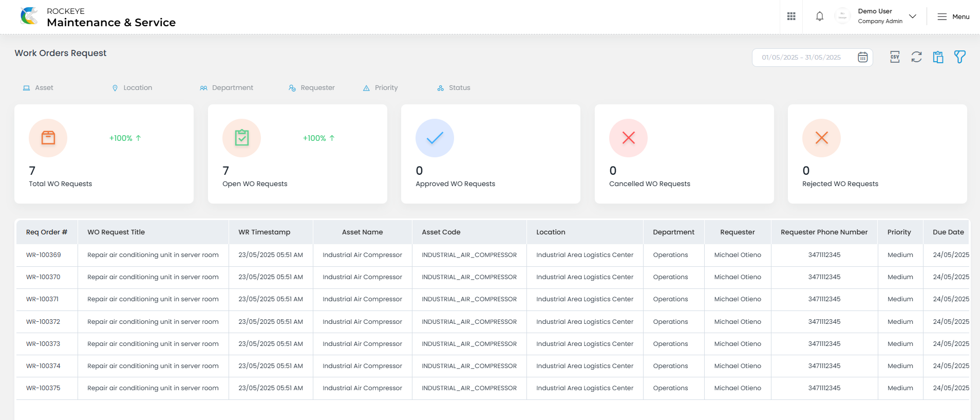Image resolution: width=980 pixels, height=420 pixels.
Task: Click phone number in WR-100375 row
Action: (824, 388)
